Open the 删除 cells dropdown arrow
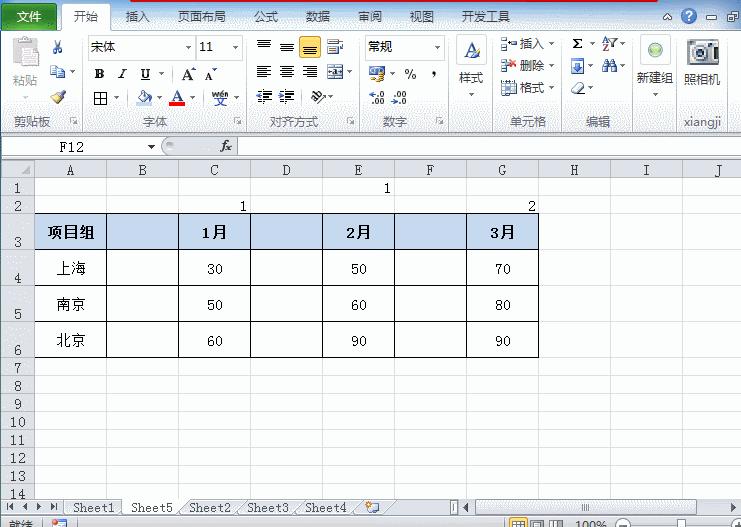 point(551,66)
